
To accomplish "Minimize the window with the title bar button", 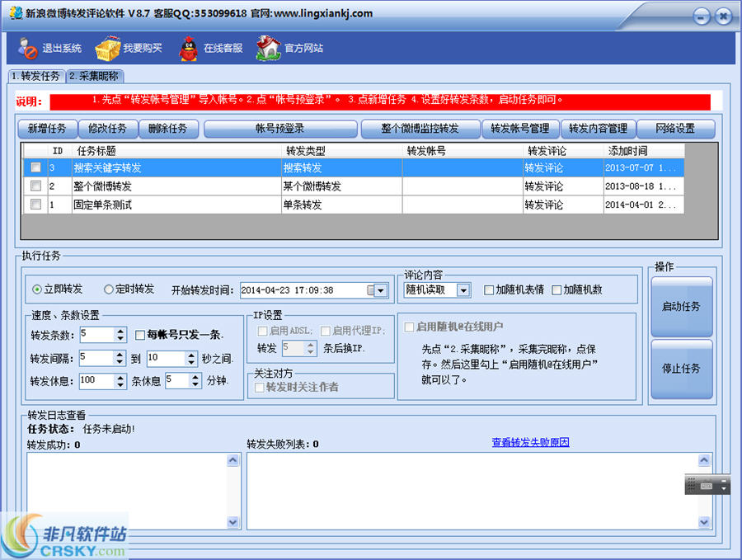I will tap(702, 16).
